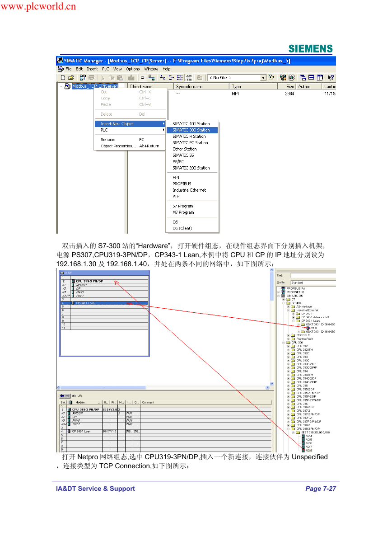392x555 pixels.
Task: Sort by the Type column header
Action: [x=252, y=86]
